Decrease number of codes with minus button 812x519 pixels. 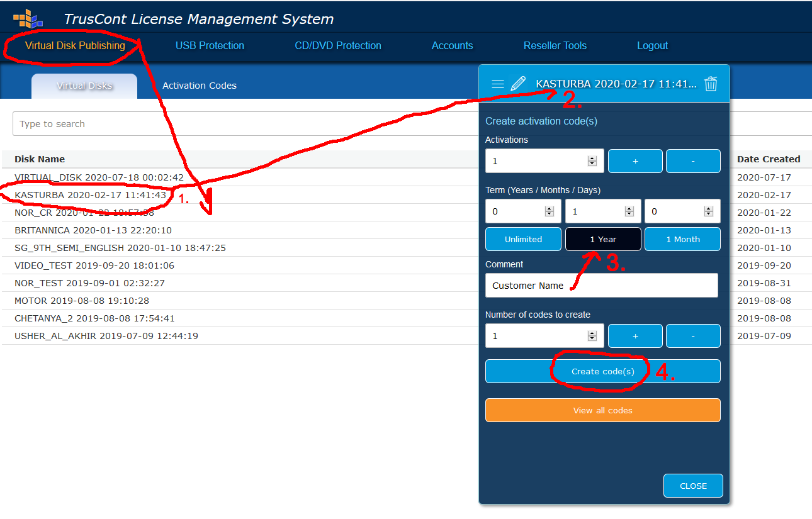tap(693, 336)
